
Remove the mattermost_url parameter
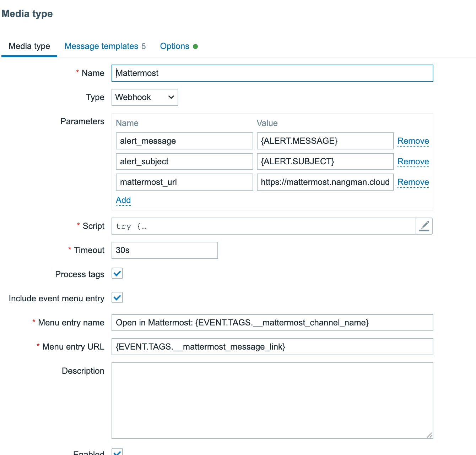click(413, 182)
